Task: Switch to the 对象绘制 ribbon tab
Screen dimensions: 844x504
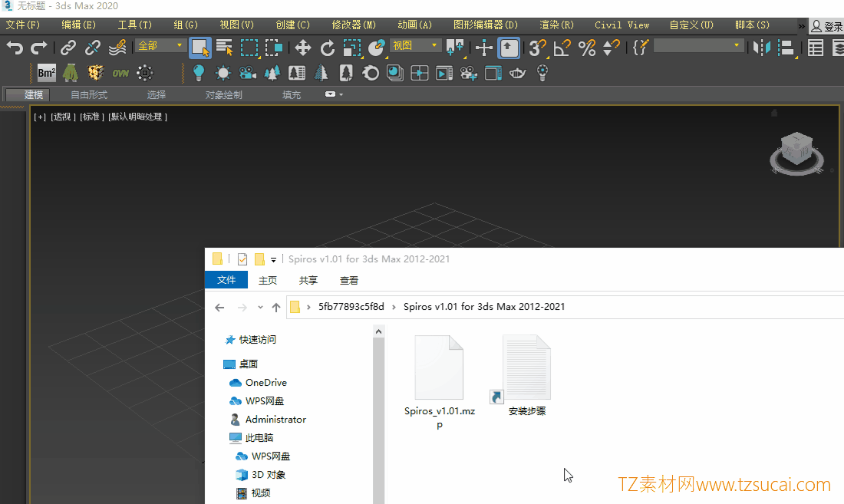Action: click(223, 94)
